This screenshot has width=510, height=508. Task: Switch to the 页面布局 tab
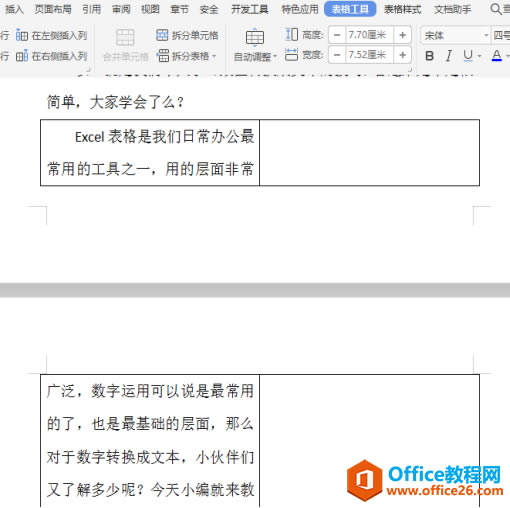tap(53, 9)
